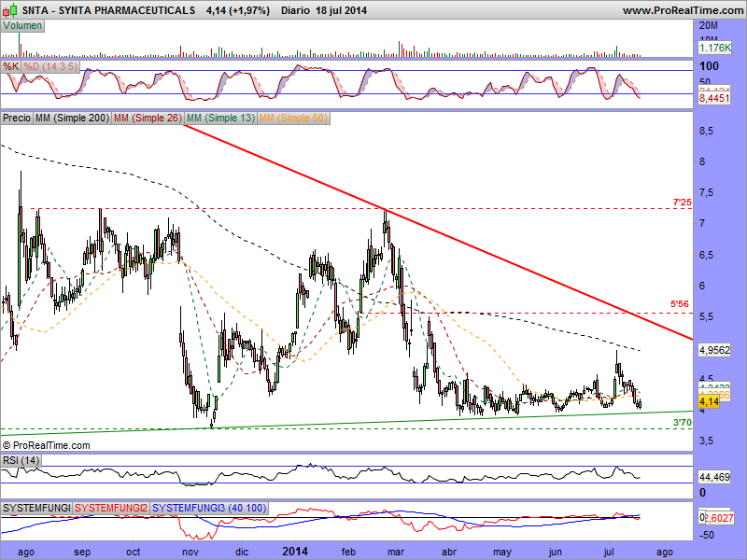Click the Diario 18 jul 2014 timeframe text

coord(324,10)
